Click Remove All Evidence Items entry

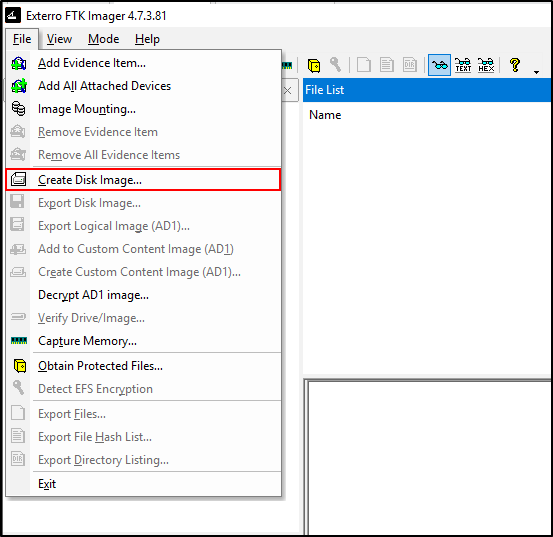[144, 155]
